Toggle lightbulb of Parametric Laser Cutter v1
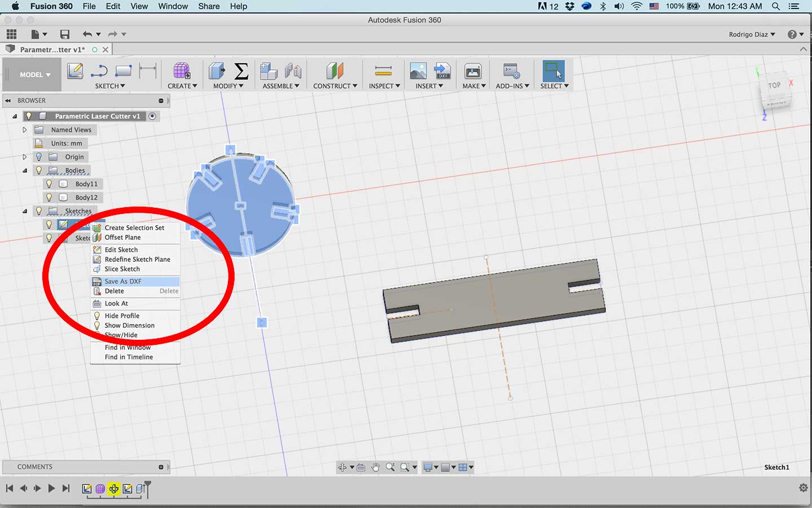This screenshot has width=812, height=508. [29, 116]
